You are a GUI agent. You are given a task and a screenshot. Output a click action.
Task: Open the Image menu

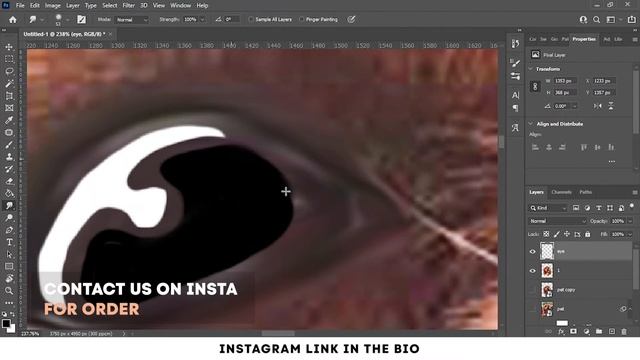52,5
